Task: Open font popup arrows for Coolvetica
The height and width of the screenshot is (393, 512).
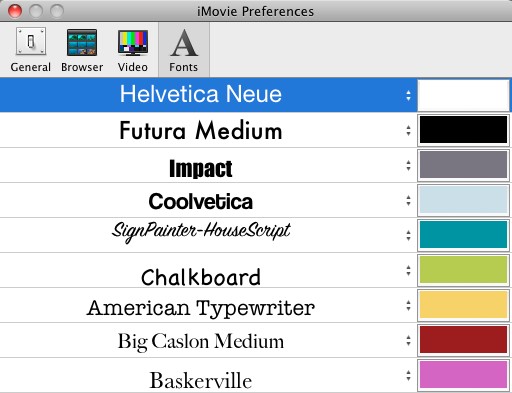Action: [408, 201]
